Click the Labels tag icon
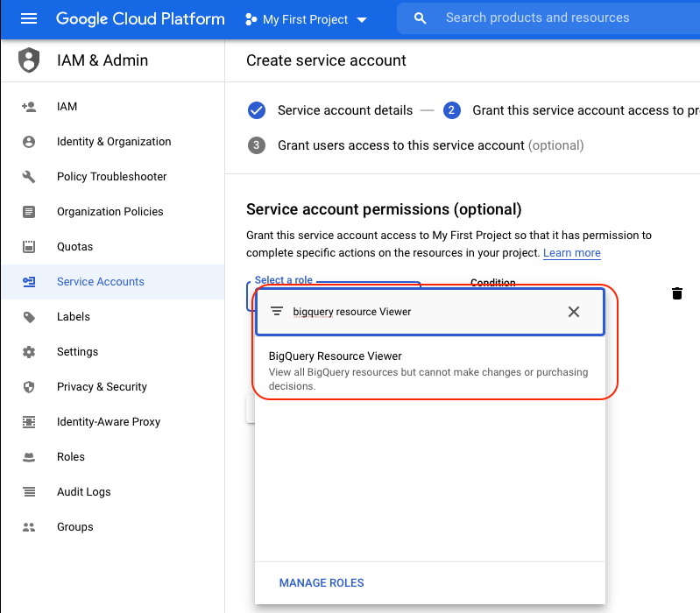The width and height of the screenshot is (700, 613). pos(29,317)
